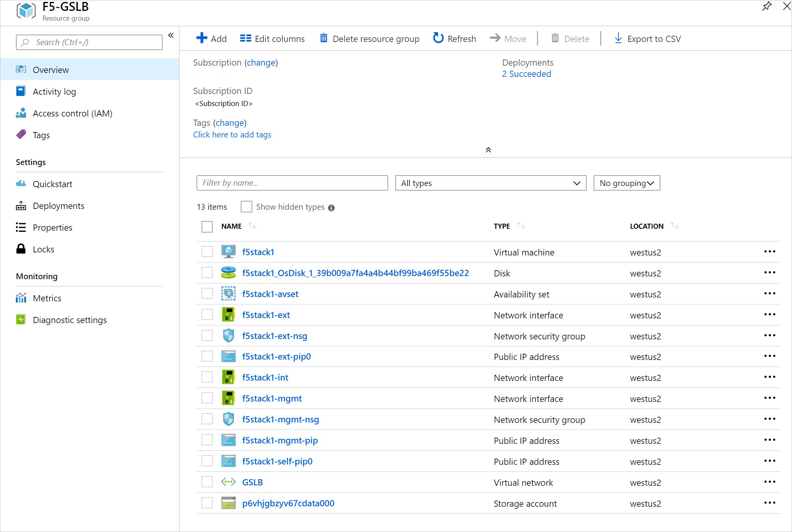
Task: Toggle the Show hidden types checkbox
Action: 247,207
